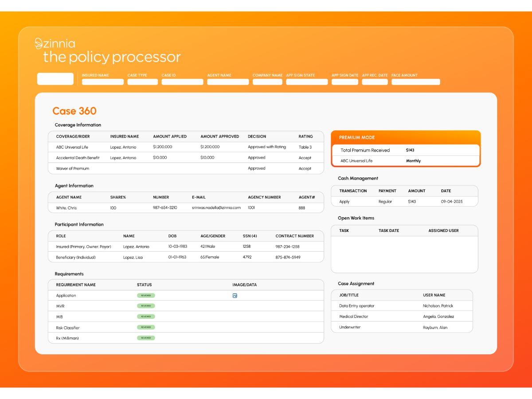The width and height of the screenshot is (532, 399).
Task: Click the Reviewed badge for Application
Action: coord(146,295)
